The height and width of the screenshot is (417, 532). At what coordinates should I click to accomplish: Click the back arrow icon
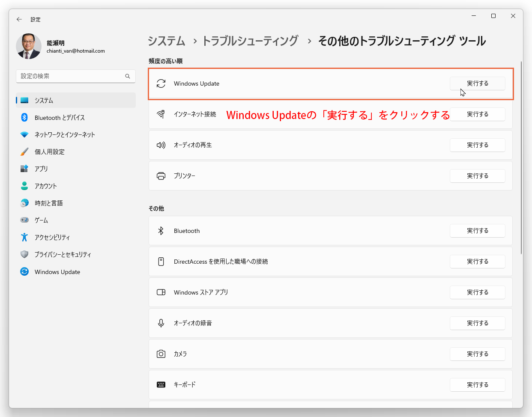pos(19,19)
